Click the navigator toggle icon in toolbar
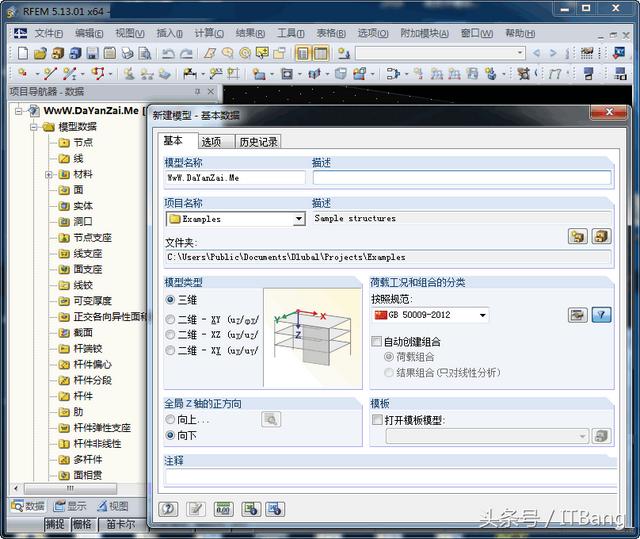Viewport: 640px width, 539px height. tap(303, 53)
